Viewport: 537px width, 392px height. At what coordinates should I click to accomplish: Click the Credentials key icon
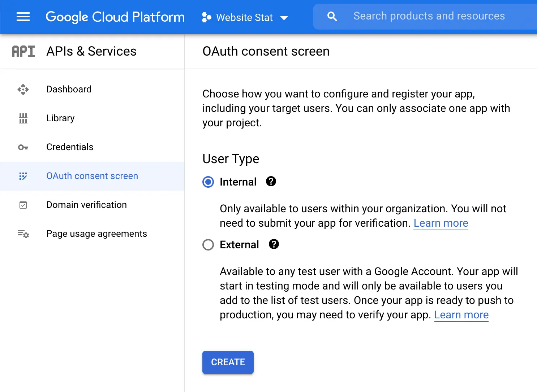pos(23,147)
